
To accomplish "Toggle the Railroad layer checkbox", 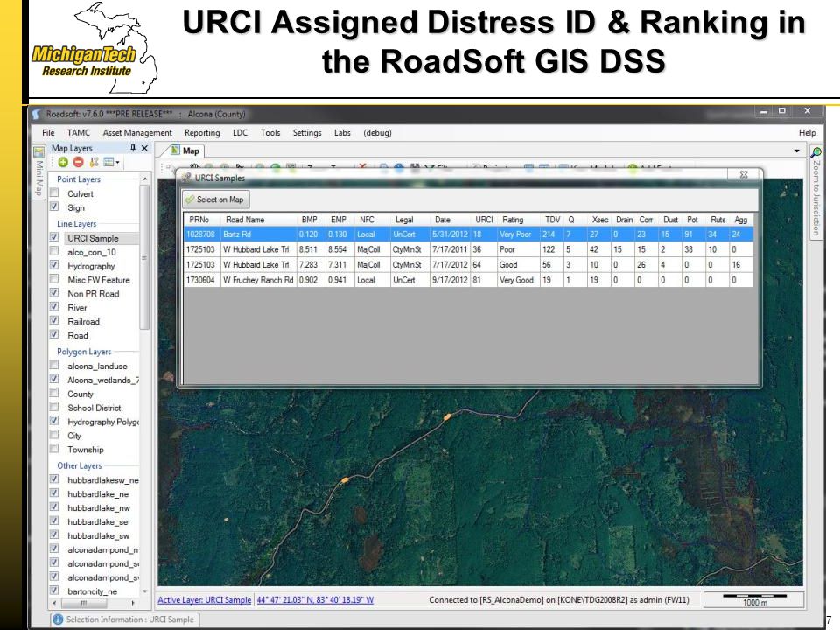I will (54, 321).
